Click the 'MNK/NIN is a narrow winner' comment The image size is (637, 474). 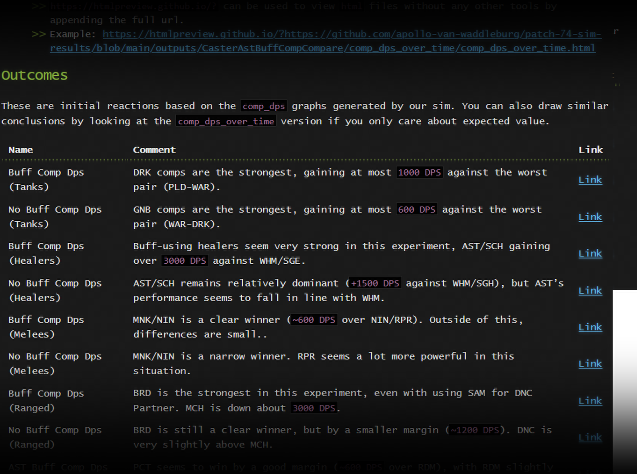[x=324, y=364]
